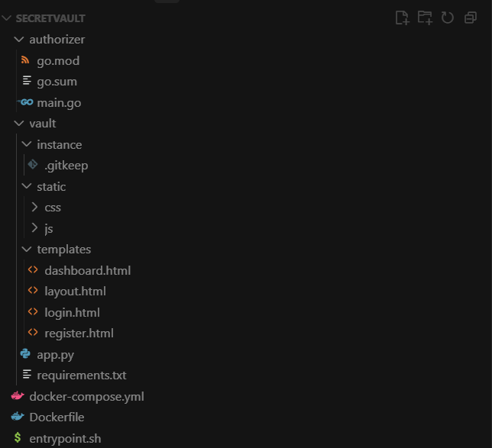
Task: Open go.sum in authorizer
Action: click(x=57, y=82)
